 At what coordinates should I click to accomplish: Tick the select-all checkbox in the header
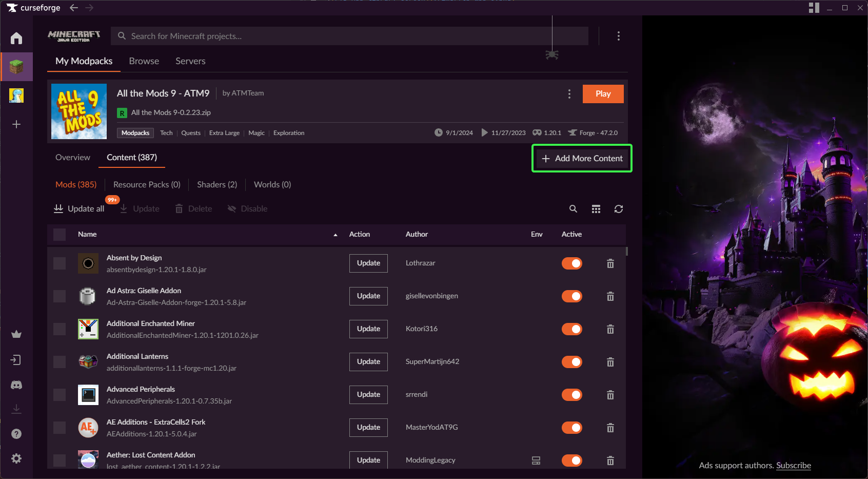coord(60,235)
